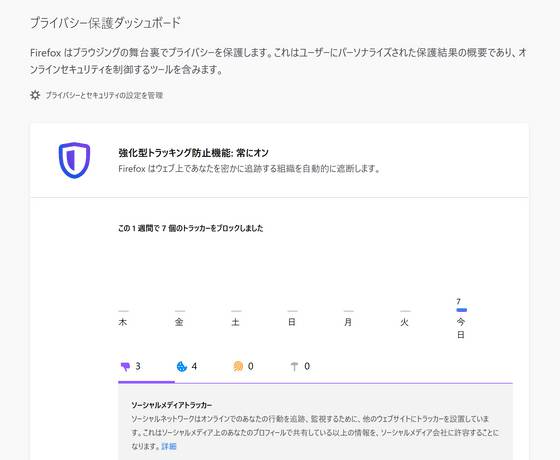
Task: Click the gear icon for privacy settings
Action: tap(35, 95)
